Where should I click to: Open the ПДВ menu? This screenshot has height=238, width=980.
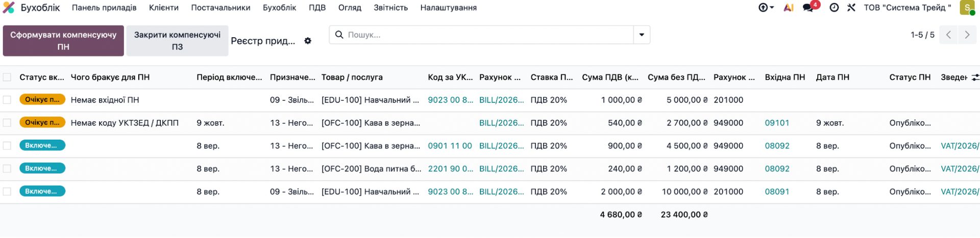click(317, 8)
